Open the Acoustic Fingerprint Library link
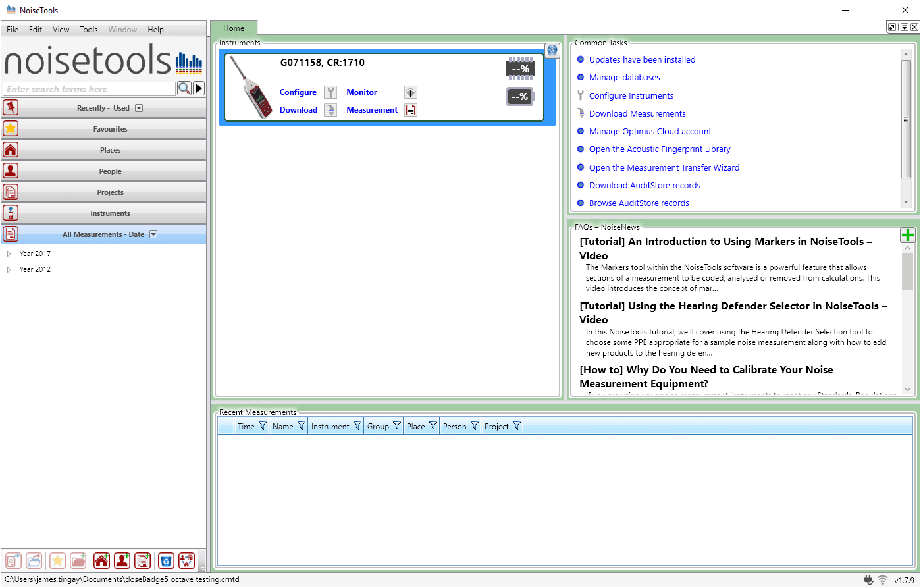This screenshot has height=588, width=921. 660,149
